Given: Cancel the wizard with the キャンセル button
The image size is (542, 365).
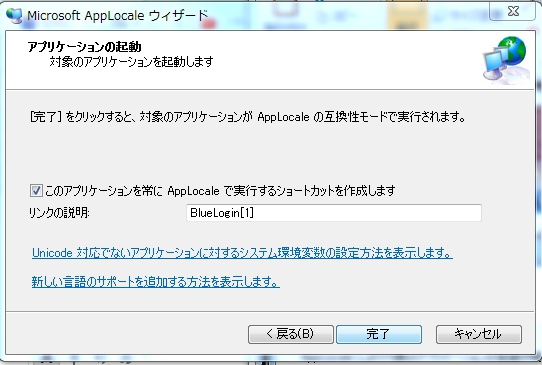Looking at the screenshot, I should [x=478, y=334].
